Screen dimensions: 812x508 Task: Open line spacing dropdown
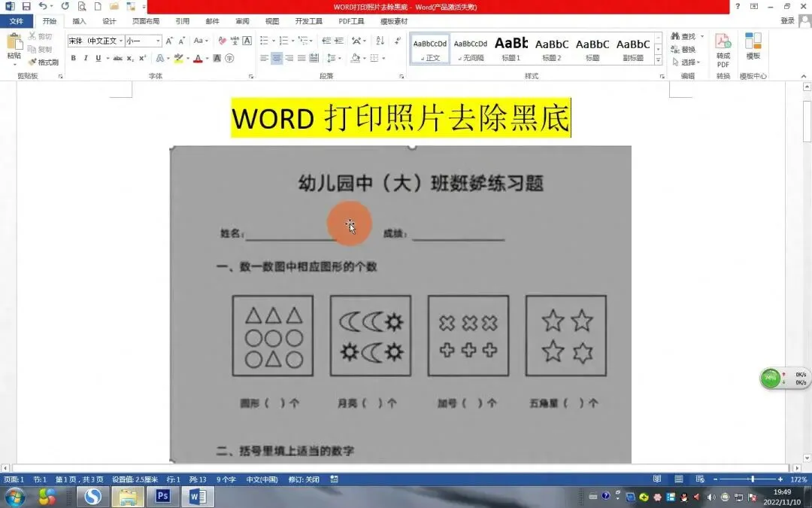click(334, 58)
